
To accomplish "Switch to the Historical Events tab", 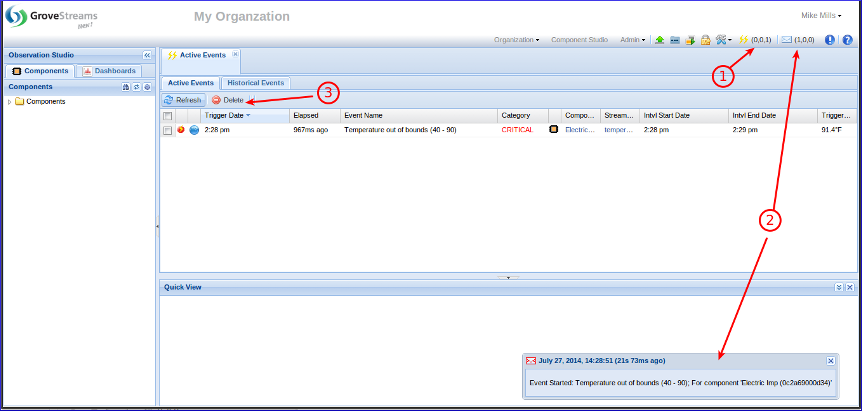I will [x=255, y=83].
